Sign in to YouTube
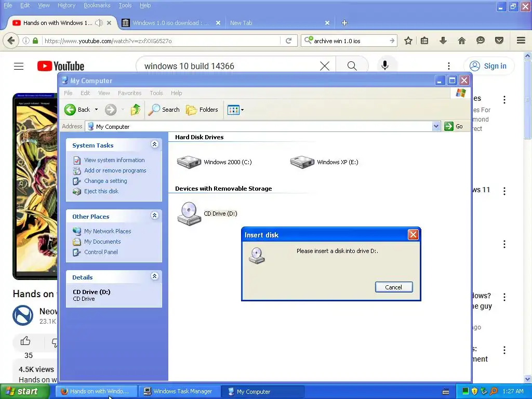532x399 pixels. tap(489, 66)
